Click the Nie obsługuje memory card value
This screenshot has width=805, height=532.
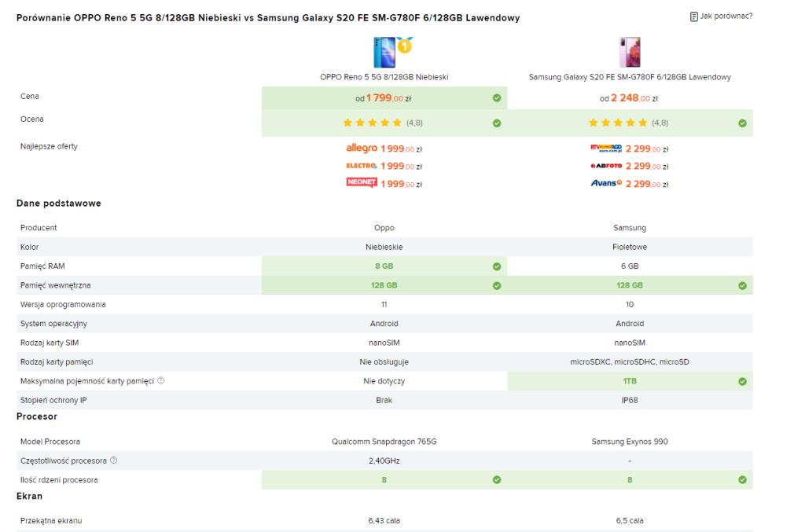point(384,361)
